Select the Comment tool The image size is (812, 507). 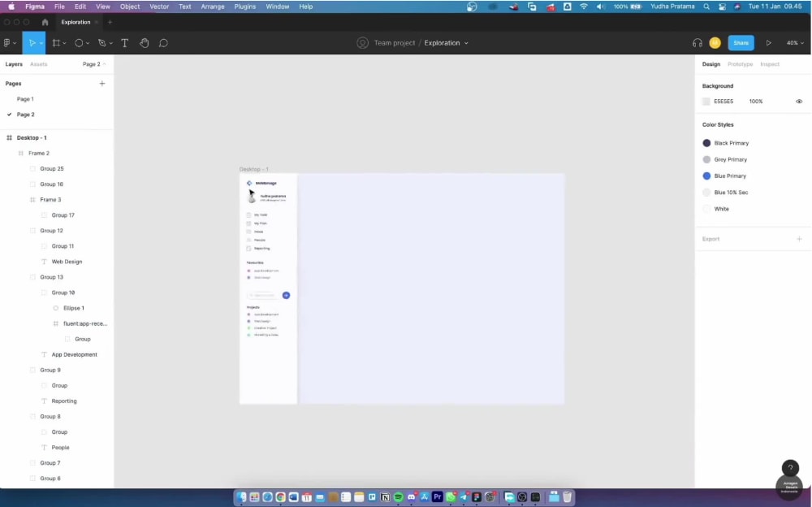(x=163, y=43)
